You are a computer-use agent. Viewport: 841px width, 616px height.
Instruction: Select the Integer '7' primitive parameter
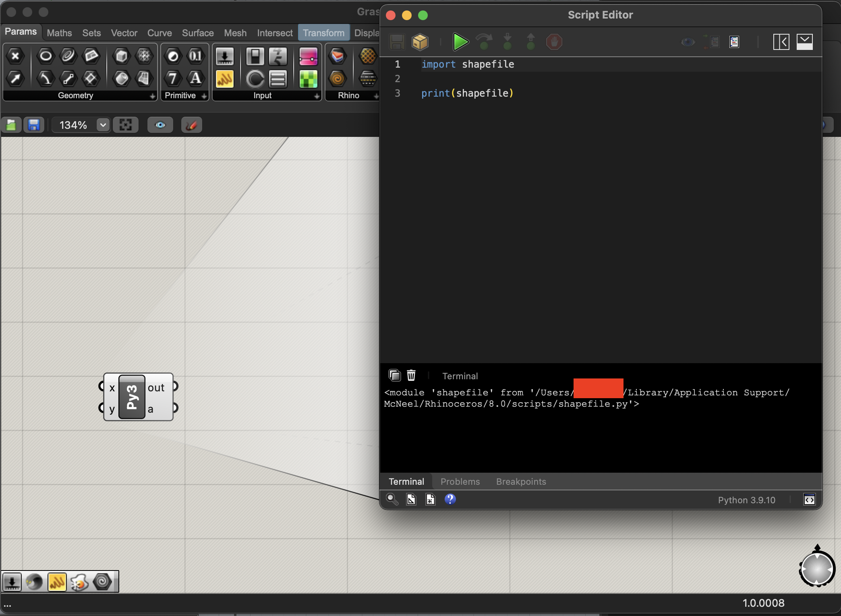tap(173, 78)
